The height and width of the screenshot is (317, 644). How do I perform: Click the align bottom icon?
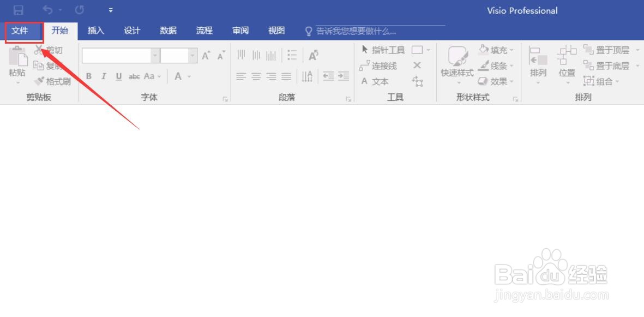click(x=271, y=55)
